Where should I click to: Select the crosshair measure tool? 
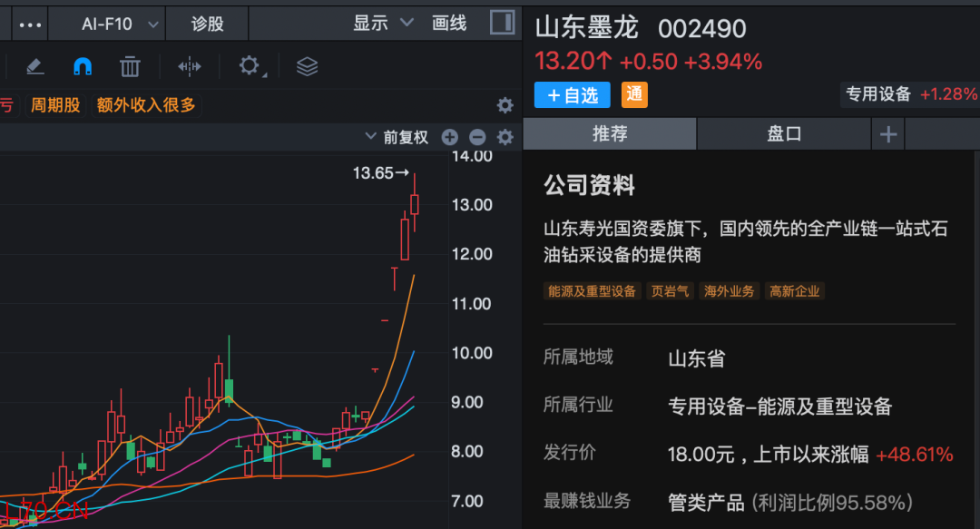click(188, 65)
